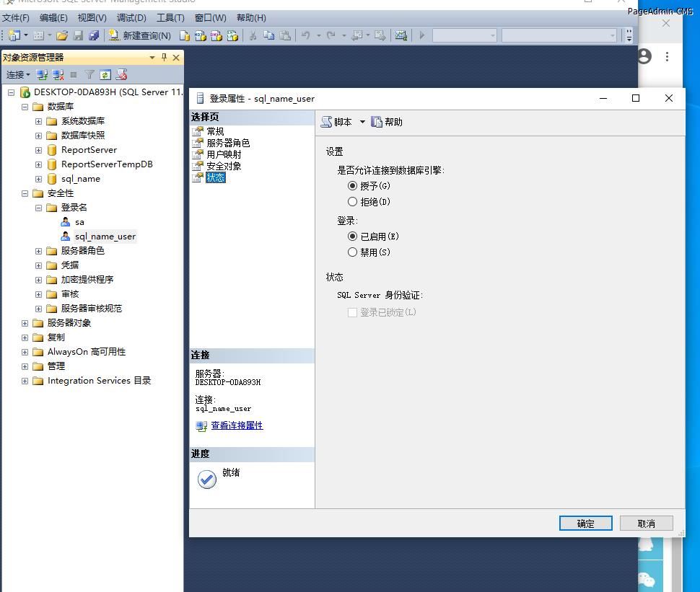Viewport: 700px width, 592px height.
Task: Click the 确定 OK button
Action: tap(585, 523)
